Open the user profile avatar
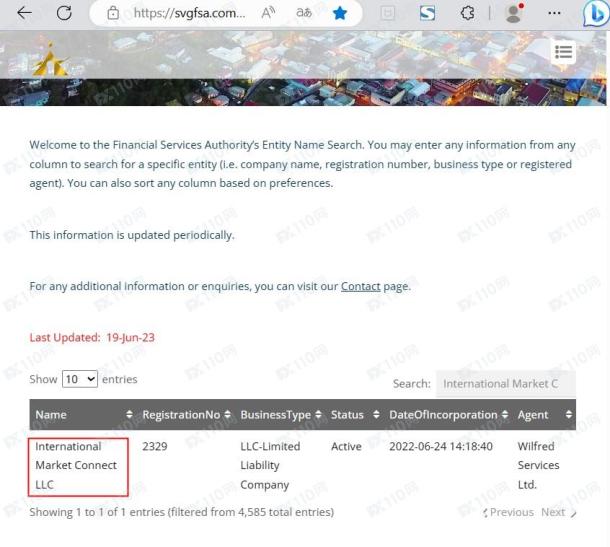610x547 pixels. pos(514,13)
